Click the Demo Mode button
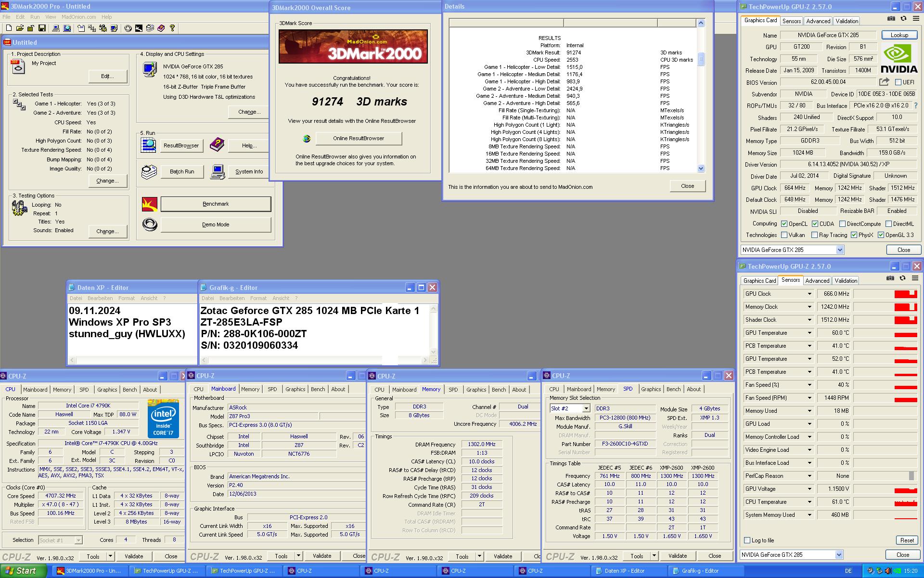Screen dimensions: 924x578 point(216,225)
